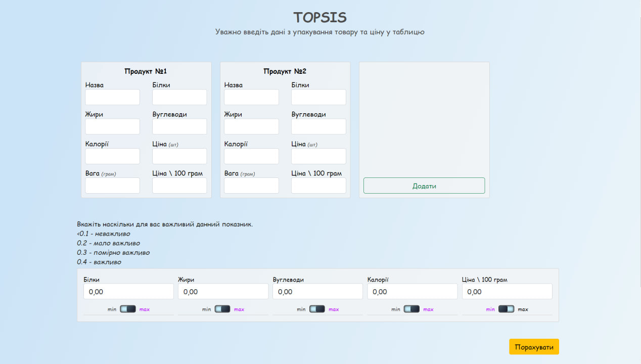The image size is (641, 364).
Task: Click the text '<0.1 - неважливо'
Action: 104,234
